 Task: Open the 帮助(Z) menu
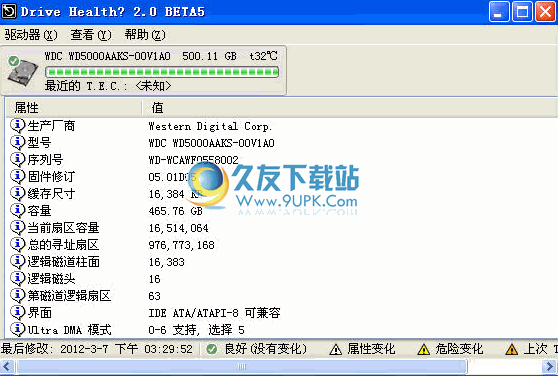[145, 35]
